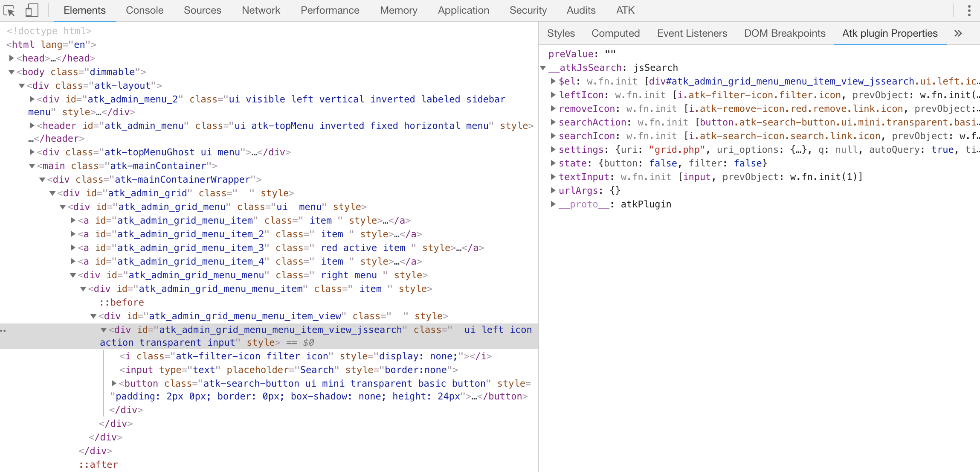The height and width of the screenshot is (472, 980).
Task: Expand the state property object
Action: tap(553, 163)
